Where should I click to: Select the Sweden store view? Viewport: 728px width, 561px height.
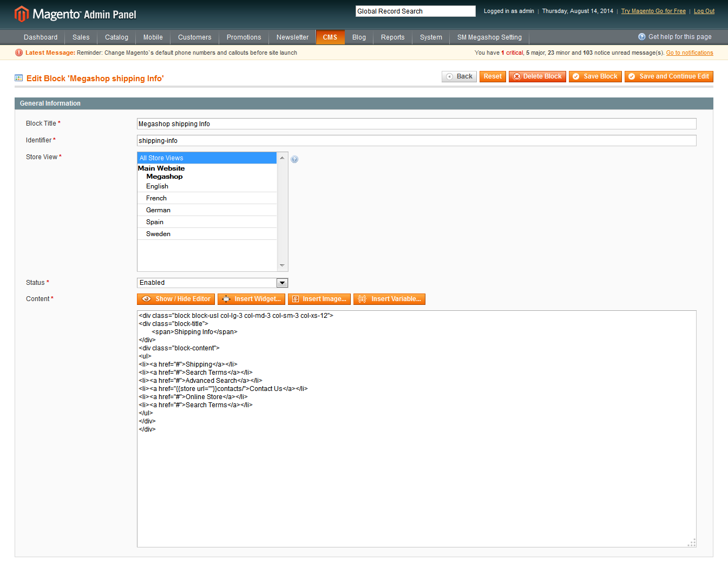click(207, 234)
